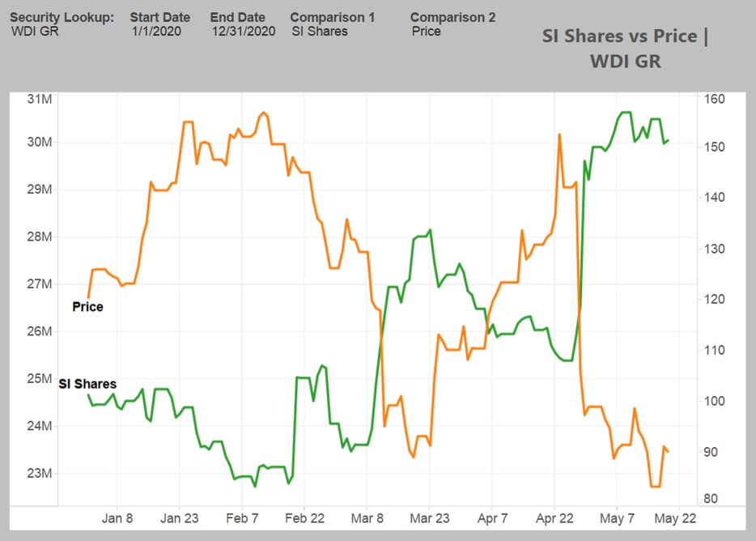Click the Jan 8 date axis label
756x541 pixels.
[117, 518]
